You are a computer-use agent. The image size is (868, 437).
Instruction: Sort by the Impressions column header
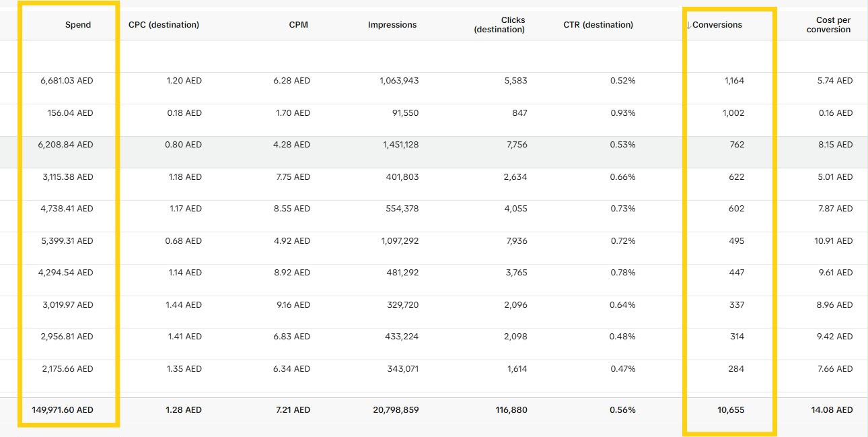pyautogui.click(x=392, y=25)
